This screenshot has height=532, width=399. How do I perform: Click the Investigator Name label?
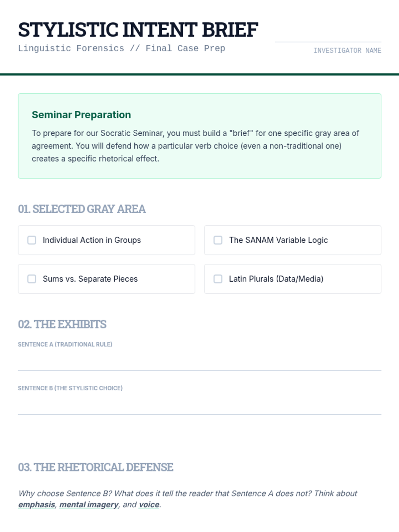(x=347, y=51)
